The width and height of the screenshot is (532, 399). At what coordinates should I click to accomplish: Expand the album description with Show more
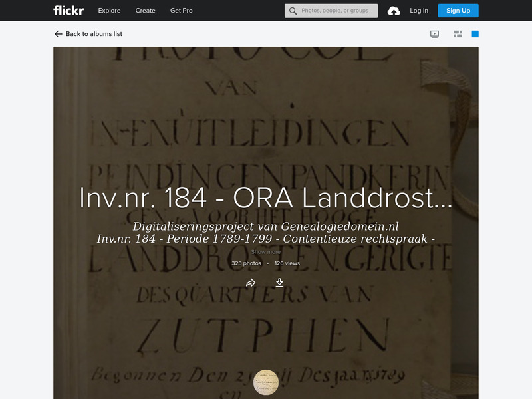pos(265,251)
